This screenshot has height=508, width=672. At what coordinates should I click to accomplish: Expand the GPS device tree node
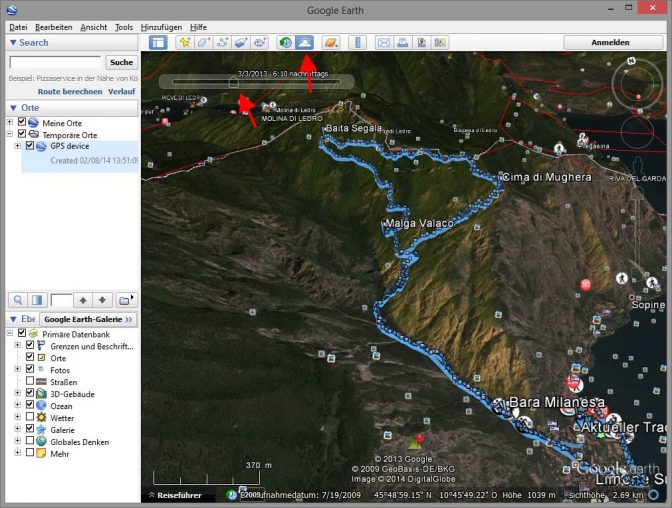coord(18,146)
